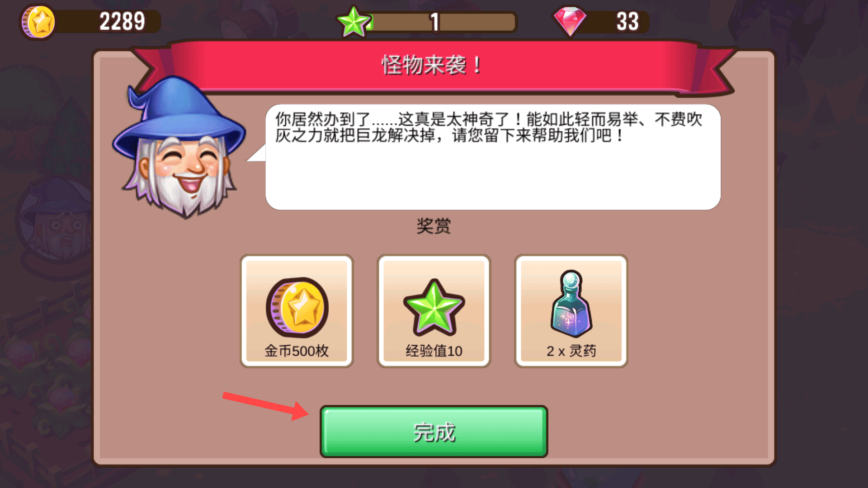The image size is (868, 488).
Task: Click the potion bottle reward icon
Action: [571, 304]
